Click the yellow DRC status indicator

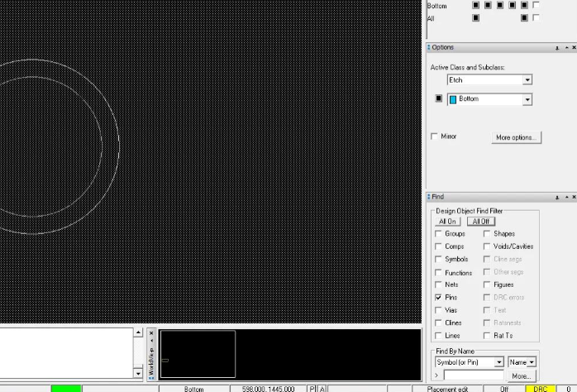pos(540,388)
